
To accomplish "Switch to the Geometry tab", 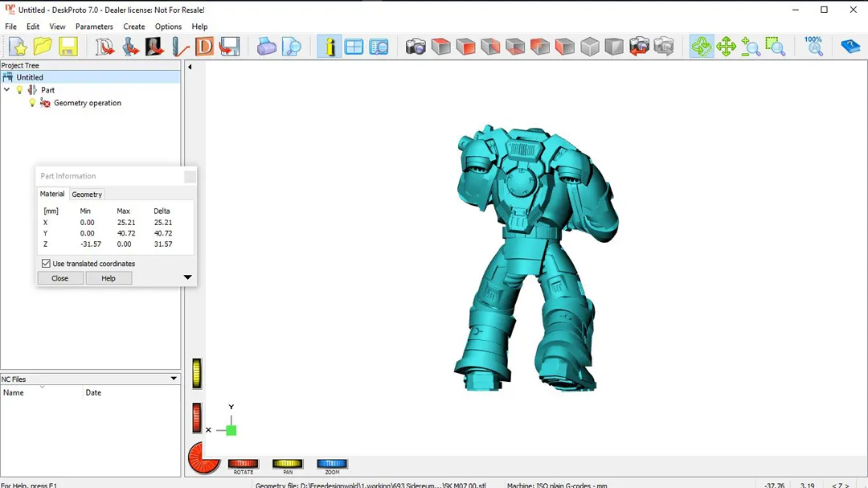I will point(87,195).
